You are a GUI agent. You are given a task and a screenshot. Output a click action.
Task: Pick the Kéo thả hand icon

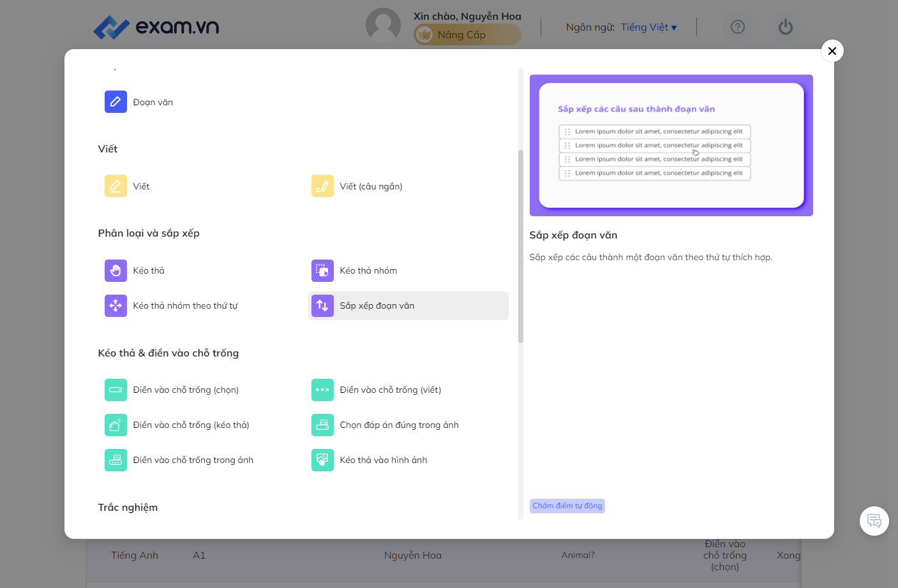116,270
